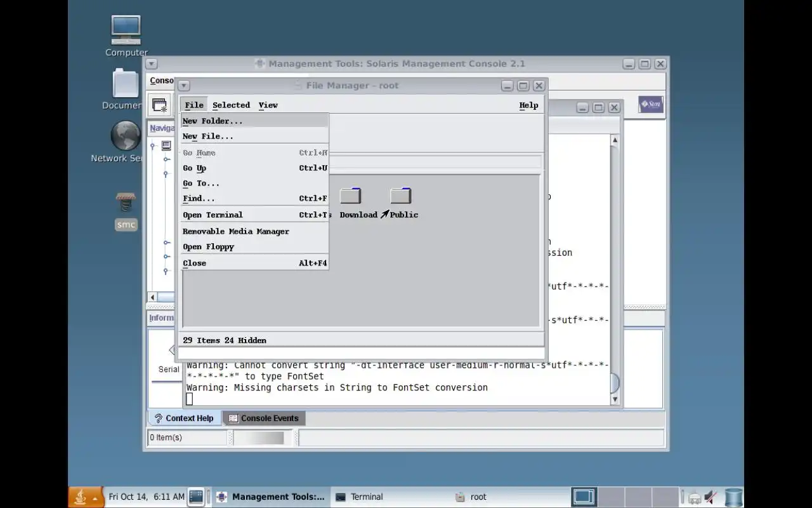
Task: Open the Selected menu in File Manager
Action: pos(231,105)
